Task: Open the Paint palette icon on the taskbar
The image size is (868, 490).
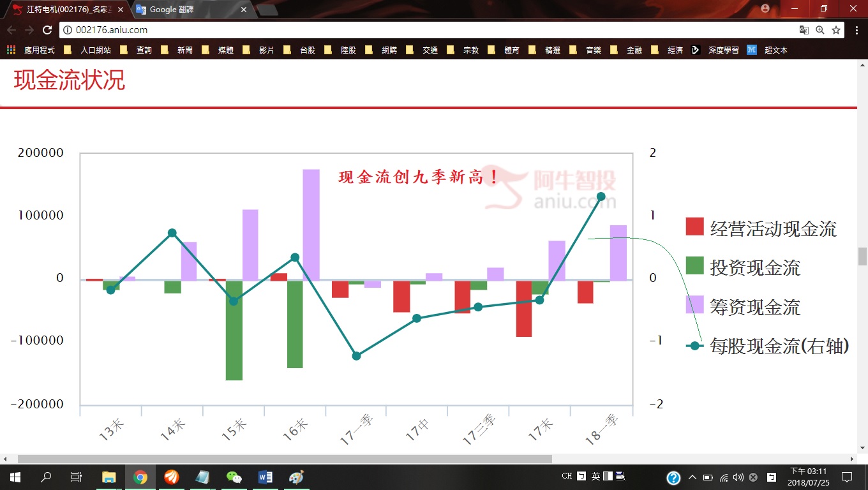Action: 297,477
